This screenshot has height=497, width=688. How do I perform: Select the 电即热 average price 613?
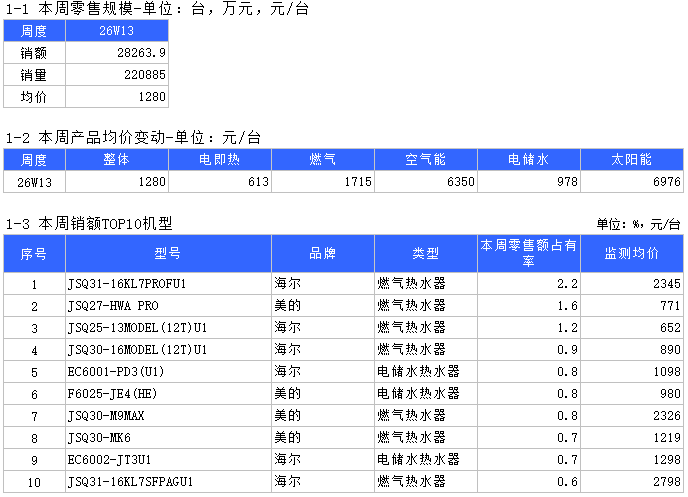click(x=258, y=182)
